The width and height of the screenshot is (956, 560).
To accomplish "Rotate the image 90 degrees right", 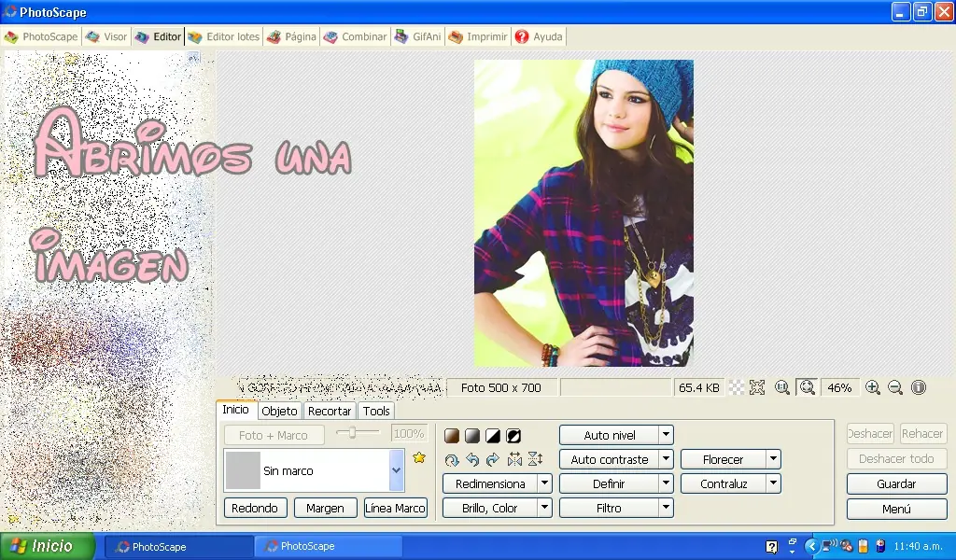I will click(x=493, y=460).
